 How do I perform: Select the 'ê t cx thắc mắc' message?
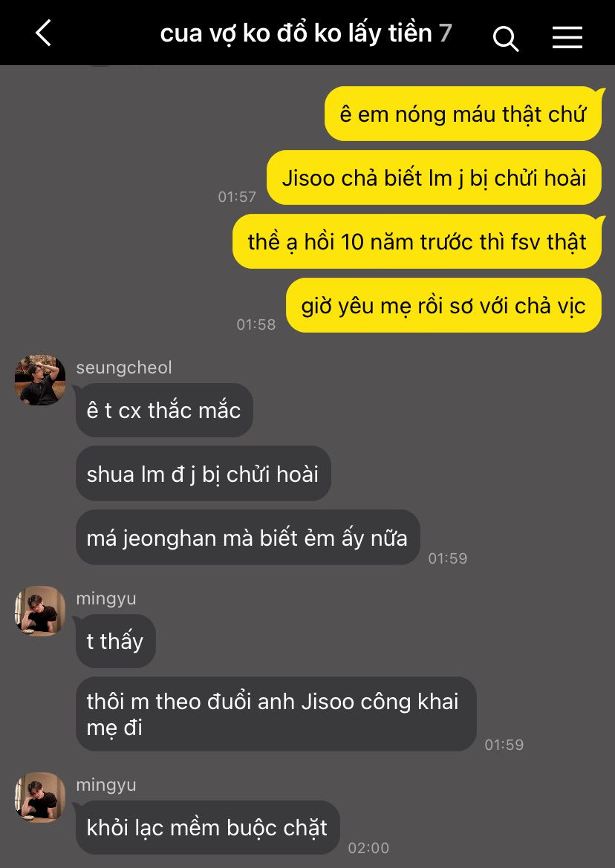[164, 410]
